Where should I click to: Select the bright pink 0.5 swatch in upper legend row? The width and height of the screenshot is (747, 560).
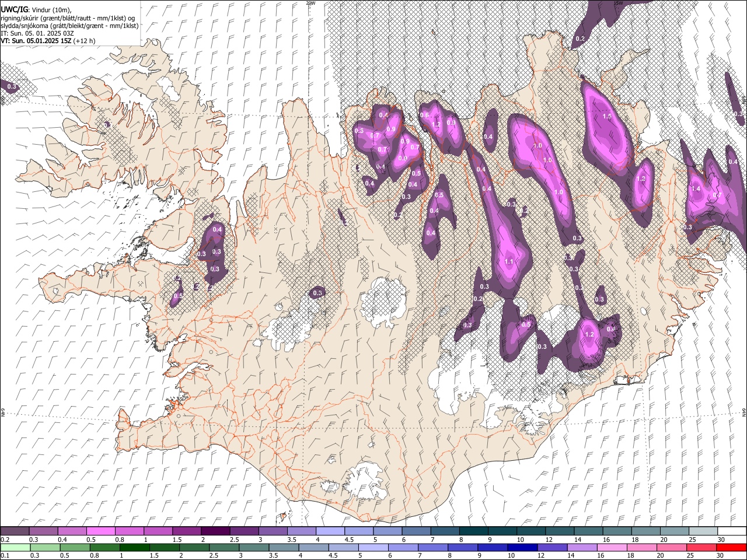100,531
